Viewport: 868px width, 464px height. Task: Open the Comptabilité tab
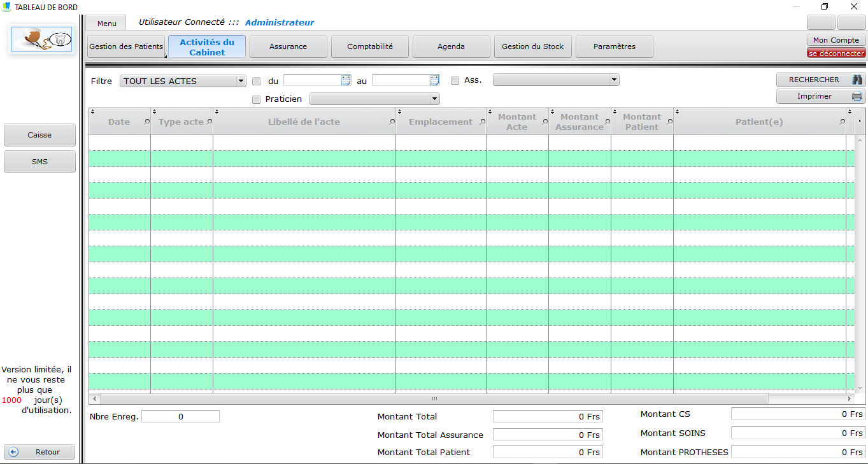point(370,46)
